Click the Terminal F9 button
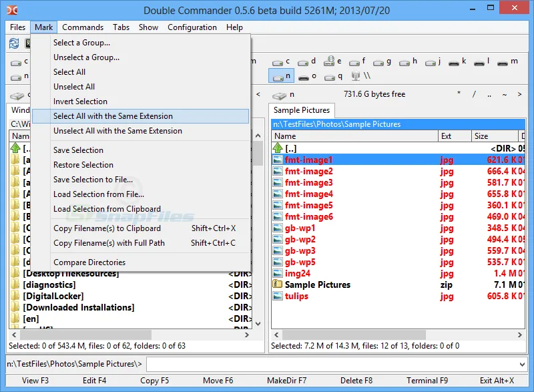This screenshot has width=534, height=392. point(427,381)
